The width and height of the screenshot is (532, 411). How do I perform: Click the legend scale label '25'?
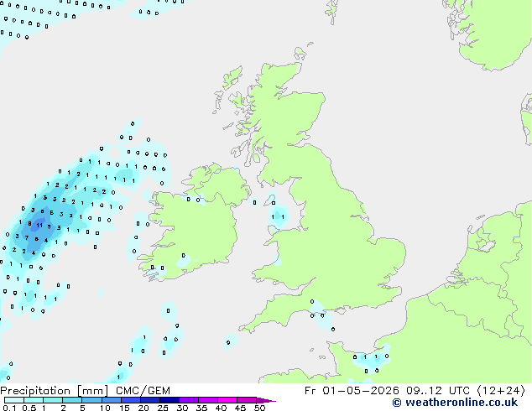point(163,408)
